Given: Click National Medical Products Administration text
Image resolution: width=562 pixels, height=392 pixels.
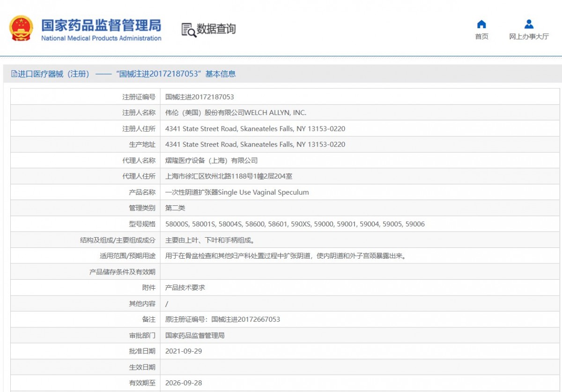Looking at the screenshot, I should point(101,38).
